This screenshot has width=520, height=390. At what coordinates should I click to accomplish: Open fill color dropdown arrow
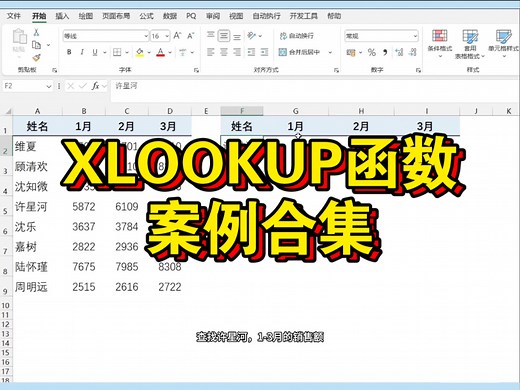[x=149, y=52]
